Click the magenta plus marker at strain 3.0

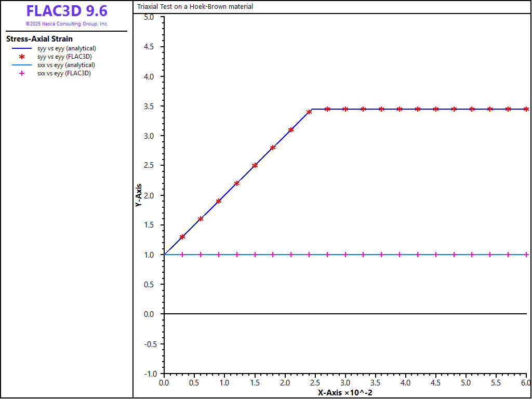click(345, 255)
